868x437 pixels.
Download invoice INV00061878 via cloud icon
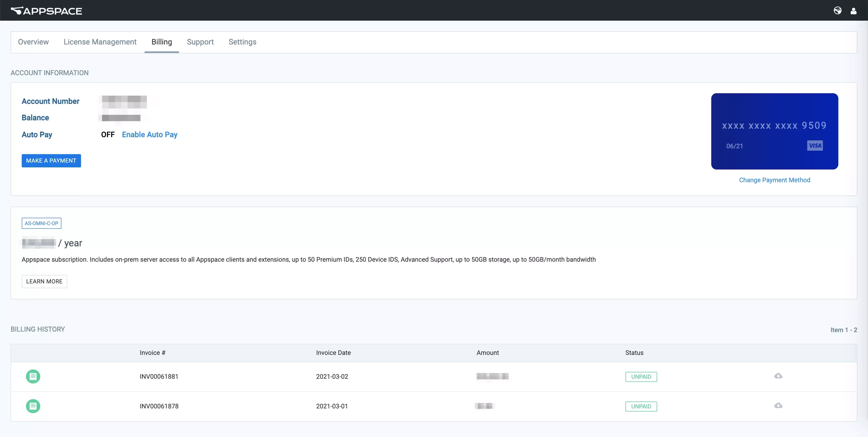pyautogui.click(x=778, y=405)
